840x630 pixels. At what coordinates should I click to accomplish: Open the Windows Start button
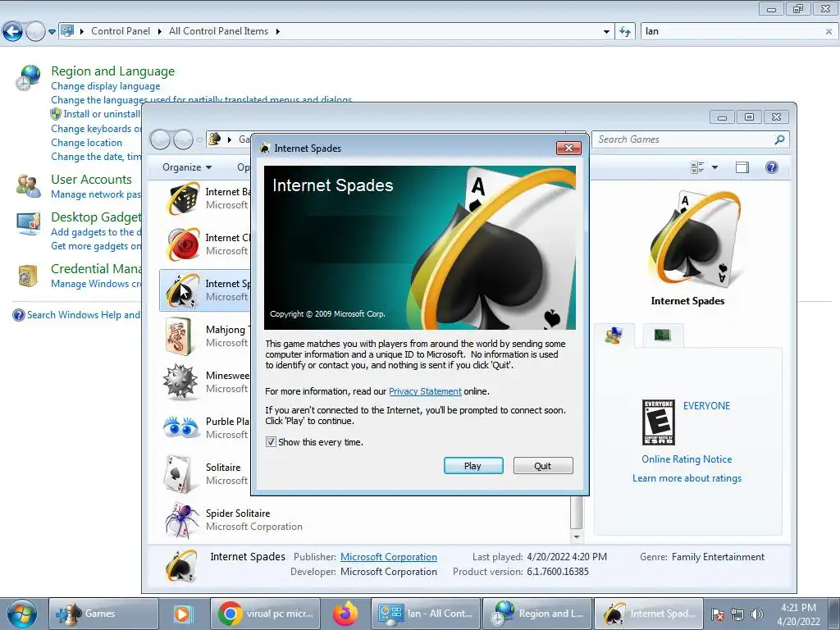pos(21,614)
